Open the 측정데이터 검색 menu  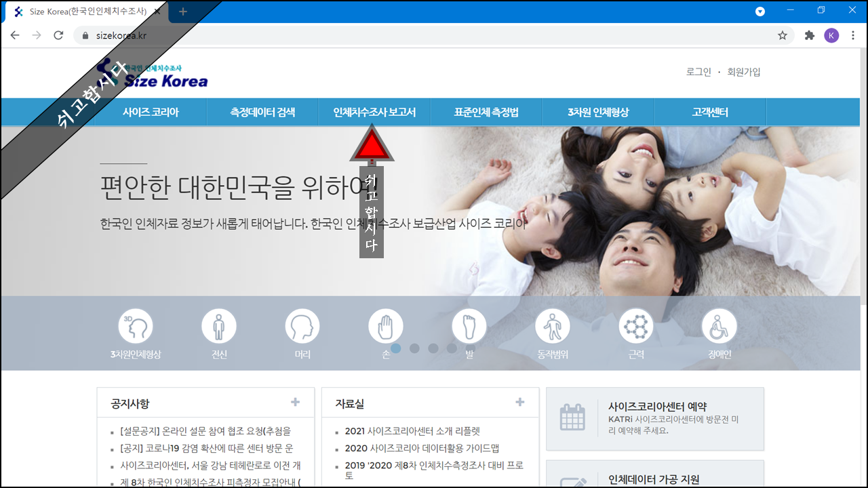coord(262,113)
